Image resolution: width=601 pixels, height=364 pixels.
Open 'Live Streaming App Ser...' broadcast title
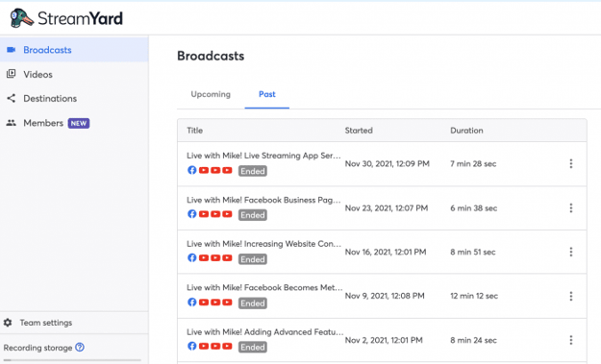click(x=263, y=156)
